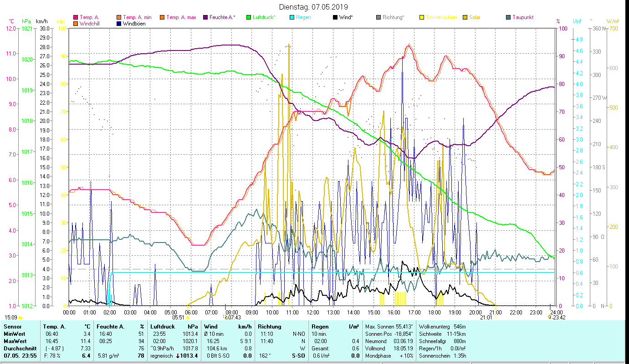Select the 'Feuchte A.*' legend label

[x=223, y=18]
